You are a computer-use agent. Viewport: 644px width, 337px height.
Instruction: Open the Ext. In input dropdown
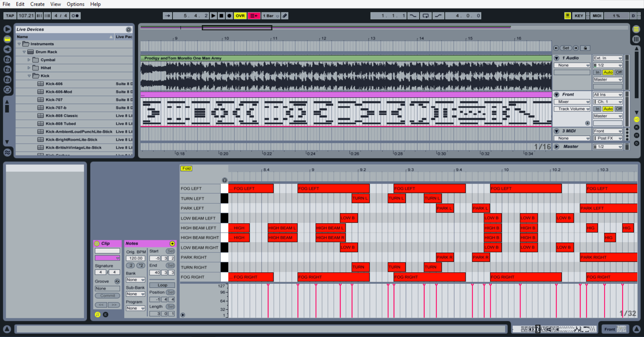608,58
